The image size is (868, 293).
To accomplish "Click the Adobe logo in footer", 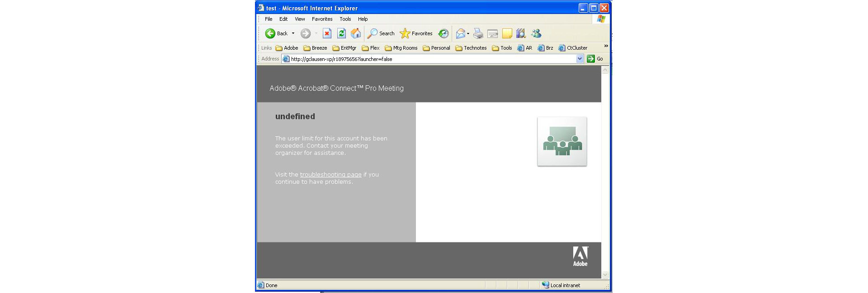I will point(580,256).
